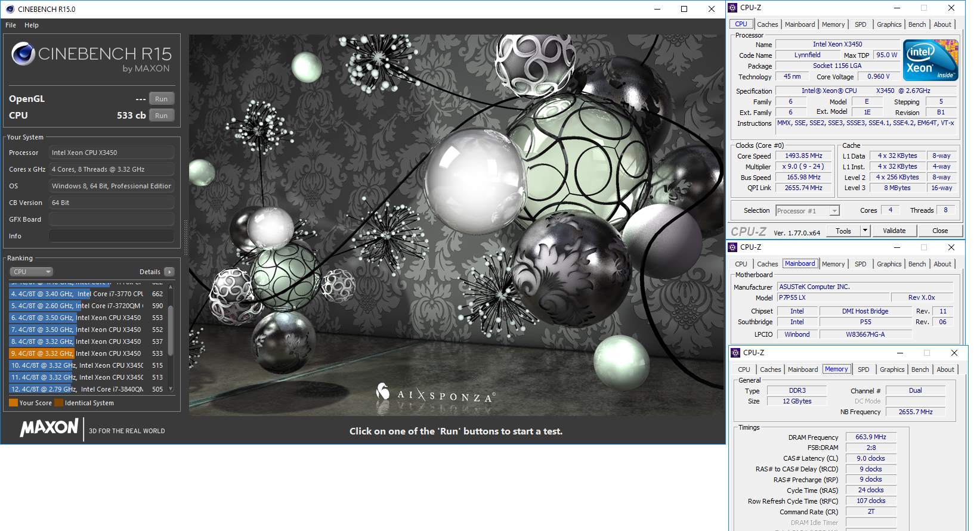Image resolution: width=980 pixels, height=531 pixels.
Task: Switch to SPD tab in top CPU-Z window
Action: point(861,24)
